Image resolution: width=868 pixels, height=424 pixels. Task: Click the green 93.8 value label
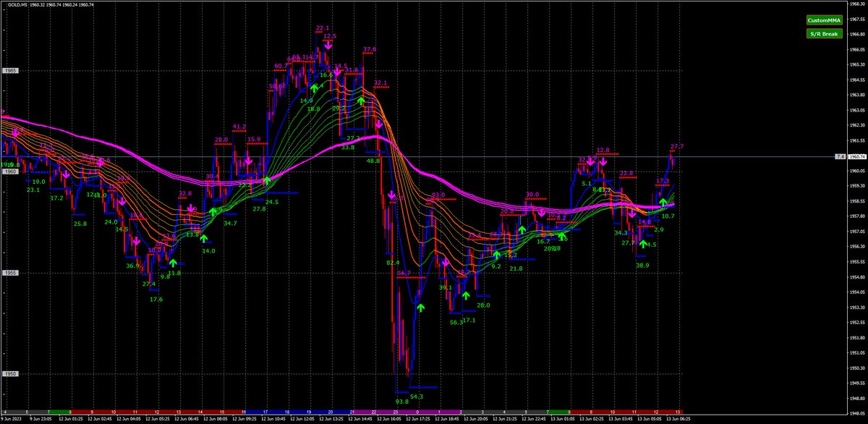coord(403,401)
